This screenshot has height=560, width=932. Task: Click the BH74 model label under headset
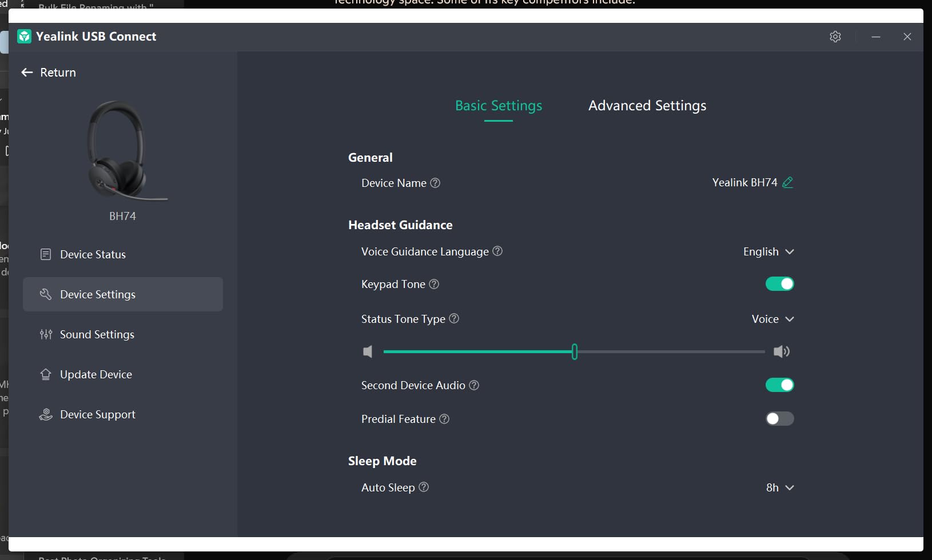[122, 216]
